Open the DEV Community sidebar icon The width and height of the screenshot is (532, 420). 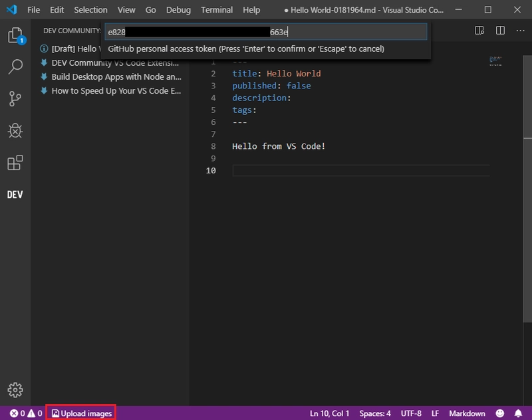[15, 195]
